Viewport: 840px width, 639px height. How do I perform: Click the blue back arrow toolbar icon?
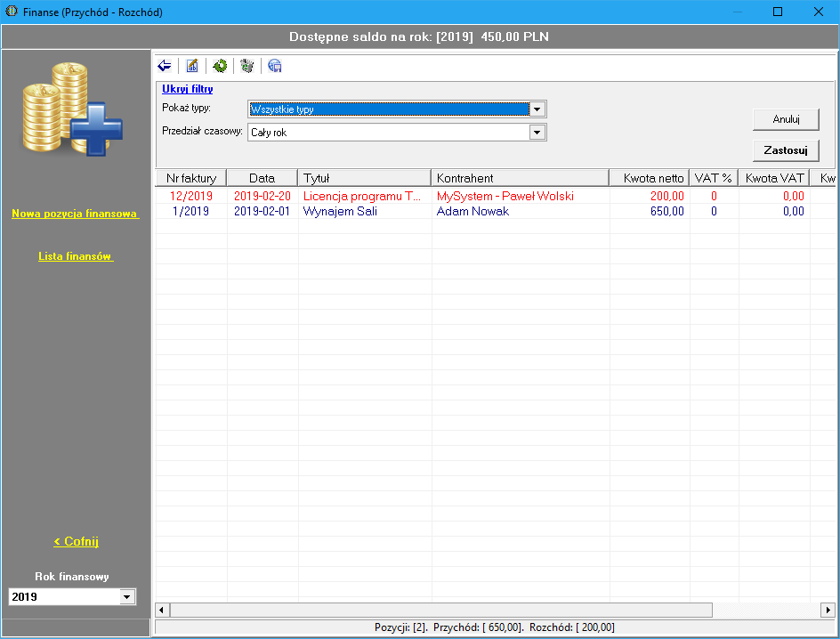tap(165, 66)
